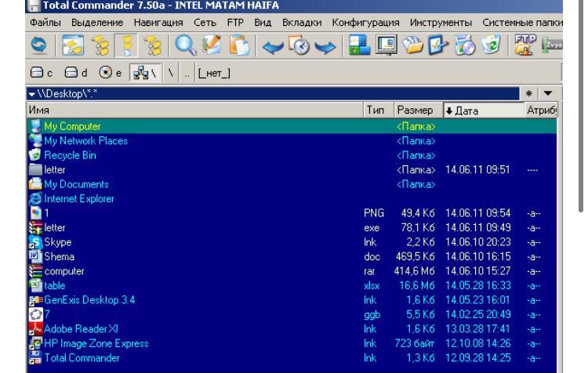Select the PNG file named 1
588x373 pixels.
tap(292, 213)
